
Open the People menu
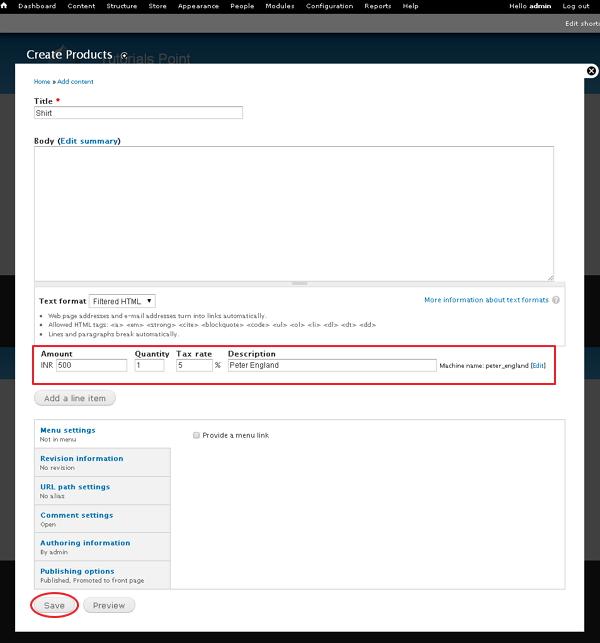[242, 6]
